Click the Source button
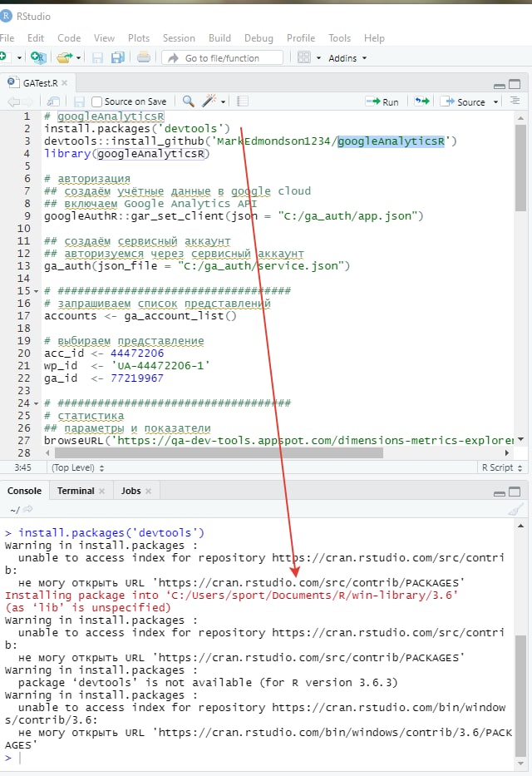 pos(463,101)
